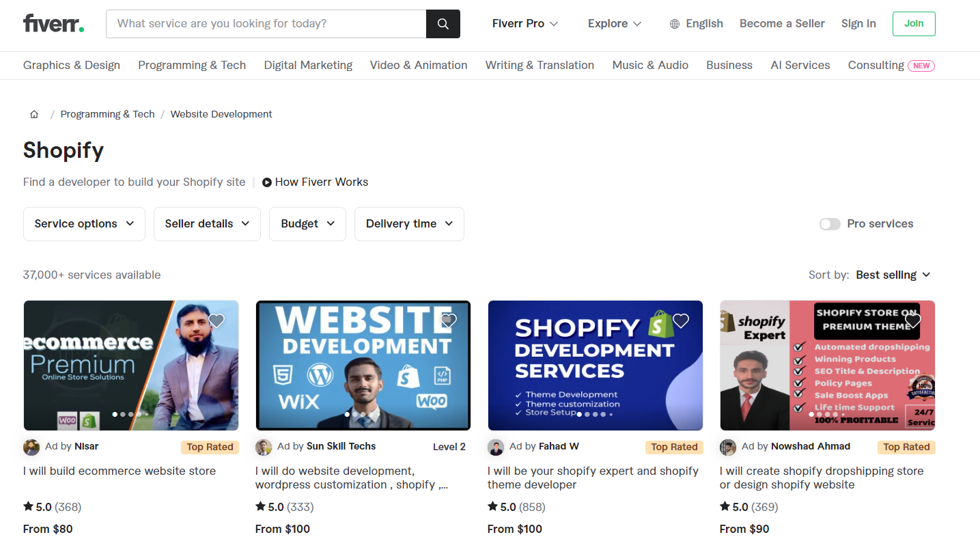
Task: Open the How Fiverr Works link
Action: coord(315,182)
